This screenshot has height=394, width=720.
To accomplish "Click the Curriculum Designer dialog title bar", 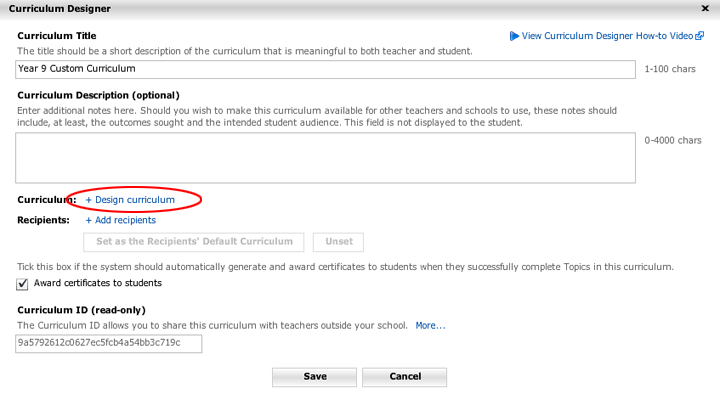I will [x=360, y=9].
